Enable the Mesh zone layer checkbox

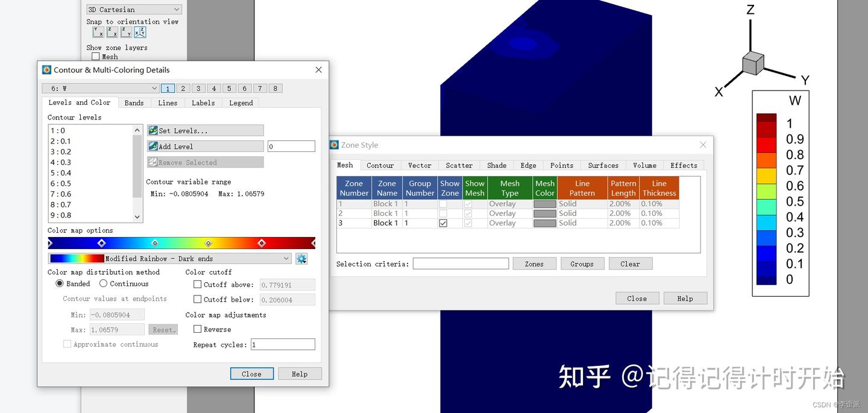coord(95,56)
